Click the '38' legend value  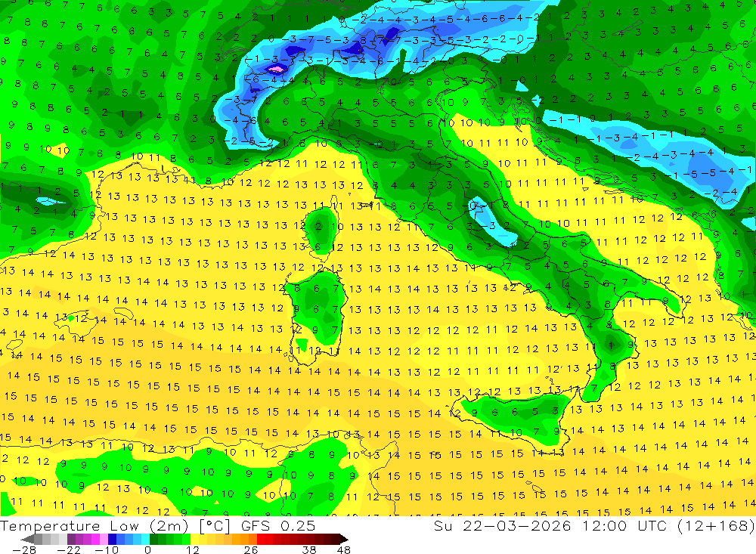[x=309, y=549]
